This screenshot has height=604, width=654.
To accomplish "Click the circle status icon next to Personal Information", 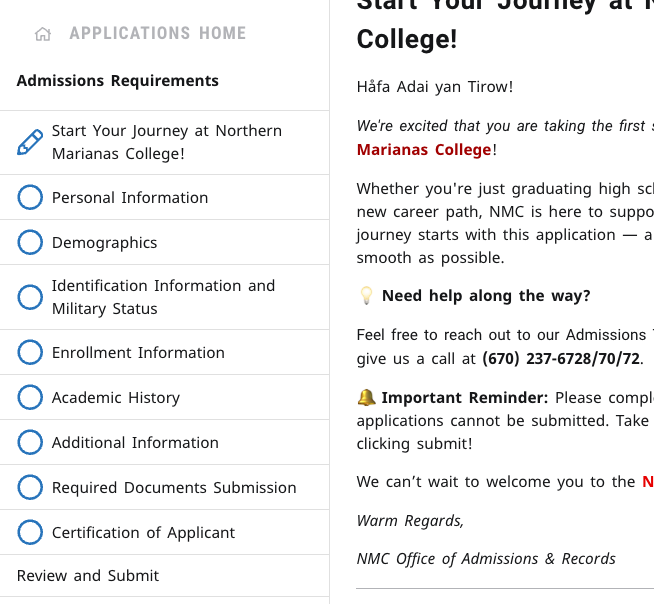I will [30, 197].
